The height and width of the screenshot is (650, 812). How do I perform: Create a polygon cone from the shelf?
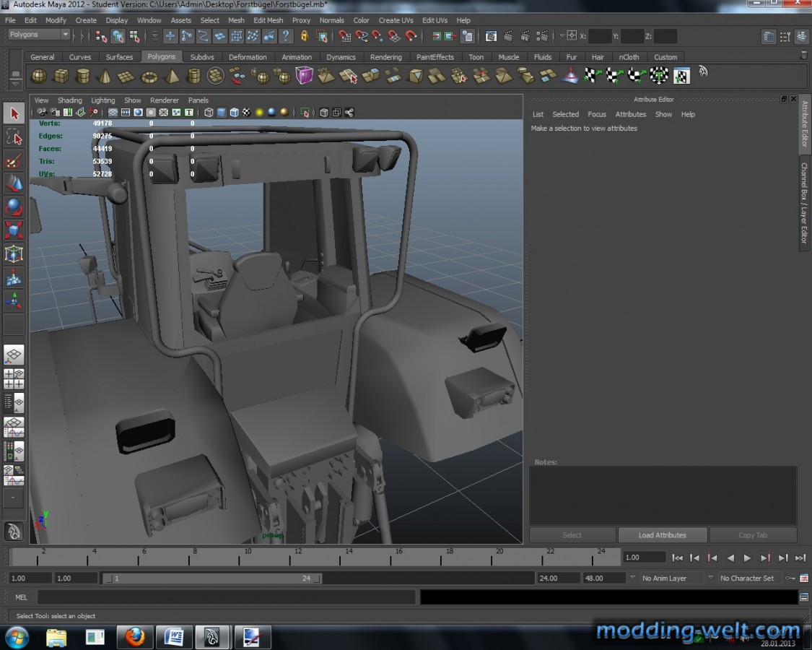coord(105,77)
